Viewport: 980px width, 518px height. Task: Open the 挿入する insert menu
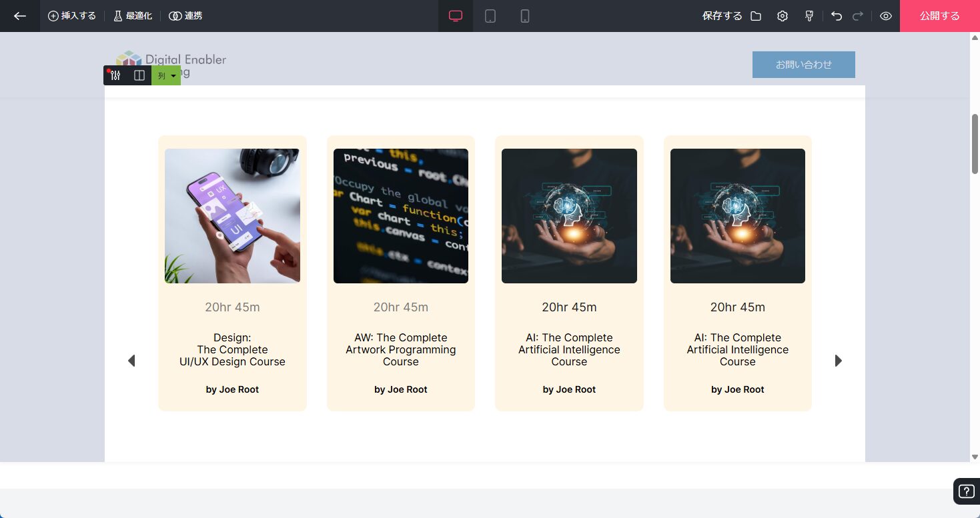pyautogui.click(x=72, y=16)
